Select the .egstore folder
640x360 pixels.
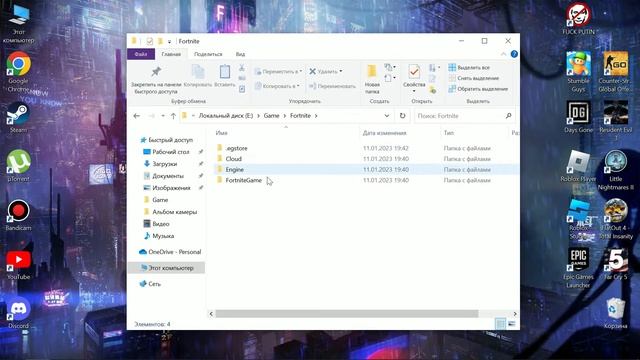[236, 148]
